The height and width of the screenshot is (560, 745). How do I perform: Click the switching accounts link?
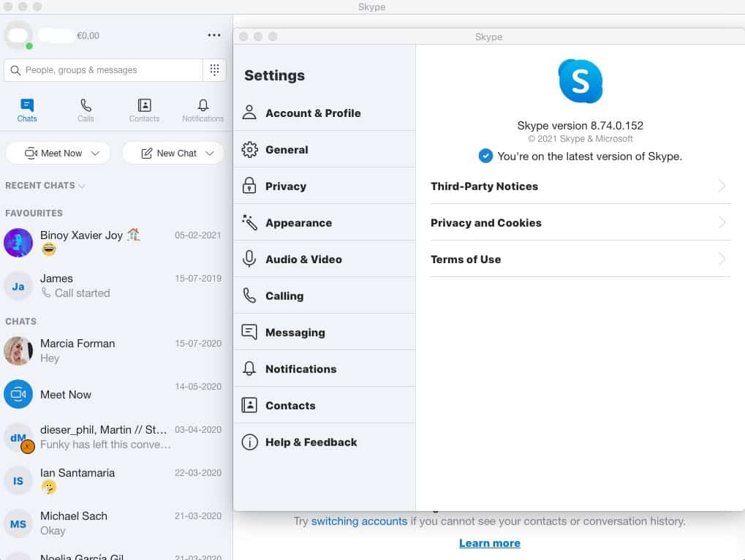(359, 521)
